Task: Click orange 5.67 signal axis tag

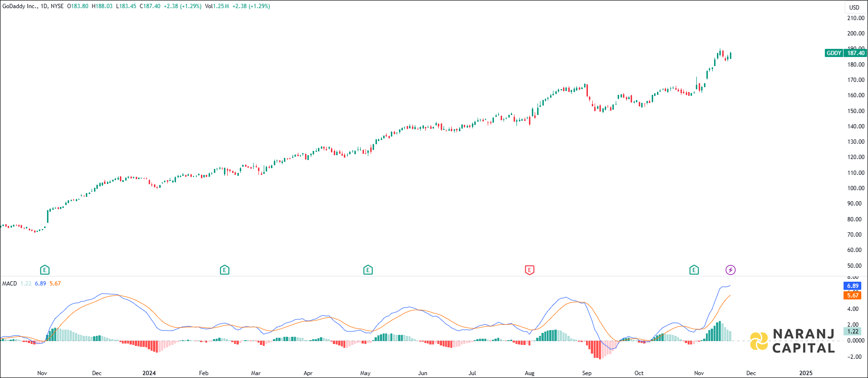Action: pyautogui.click(x=853, y=296)
